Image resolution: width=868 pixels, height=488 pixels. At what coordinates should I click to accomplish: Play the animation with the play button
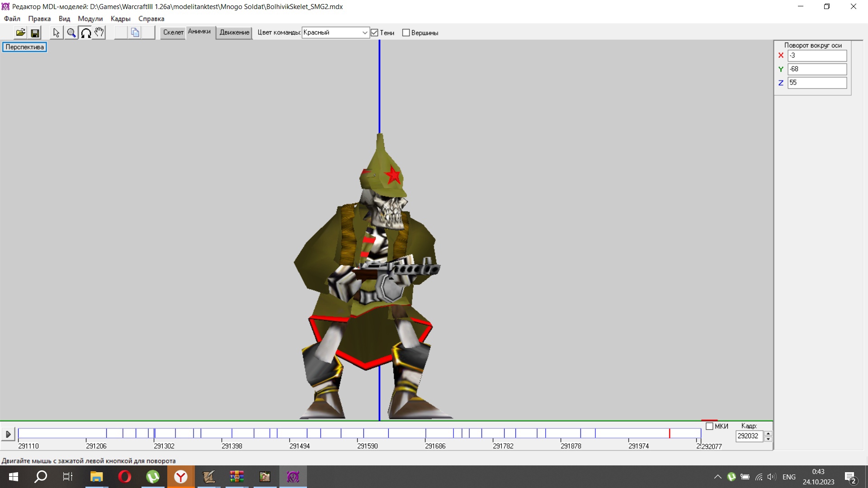(x=8, y=434)
